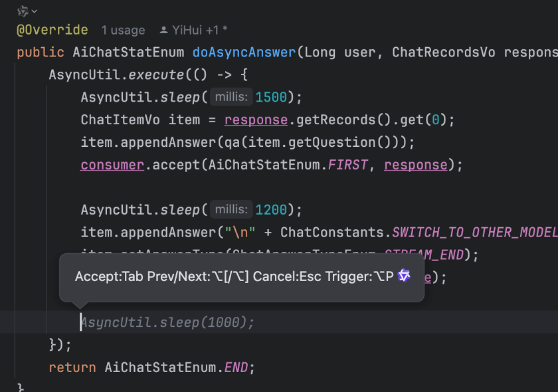Click the suggested 'AsyncUtil.sleep(1000);' ghost text
This screenshot has height=392, width=558.
[x=167, y=322]
